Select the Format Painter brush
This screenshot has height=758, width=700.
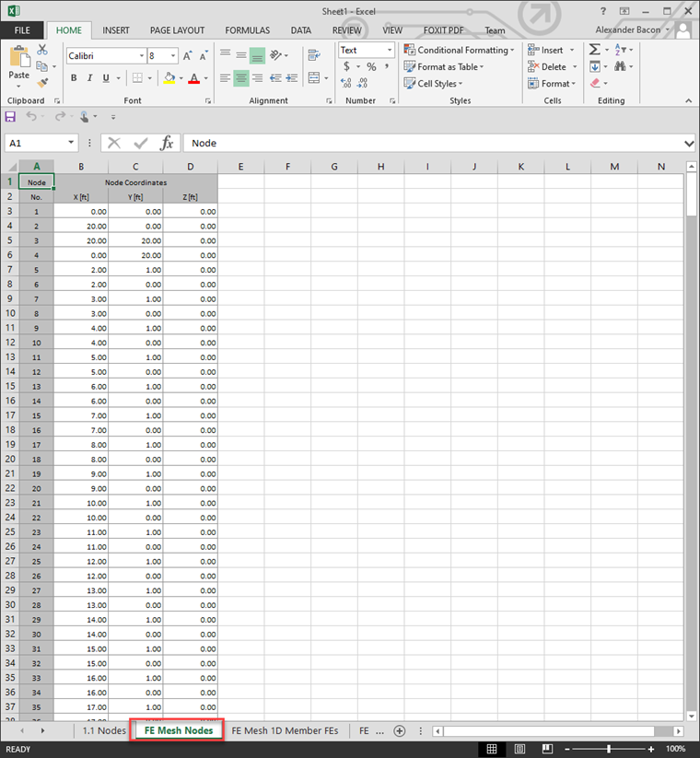42,83
